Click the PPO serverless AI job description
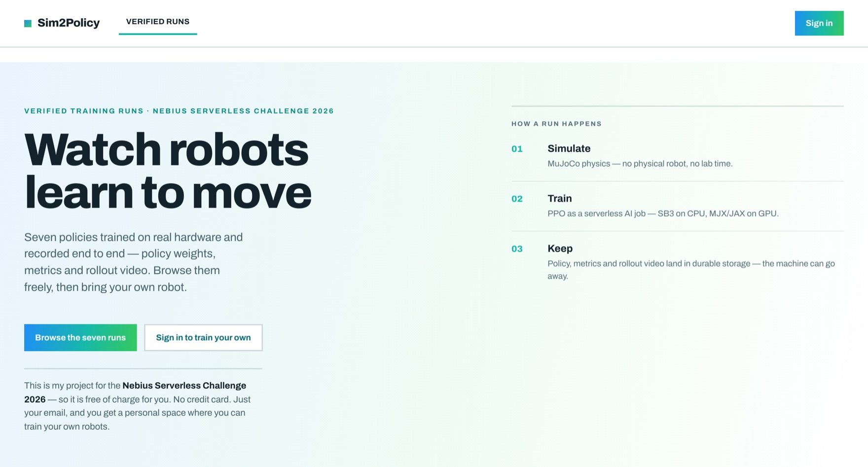This screenshot has width=868, height=467. click(663, 214)
